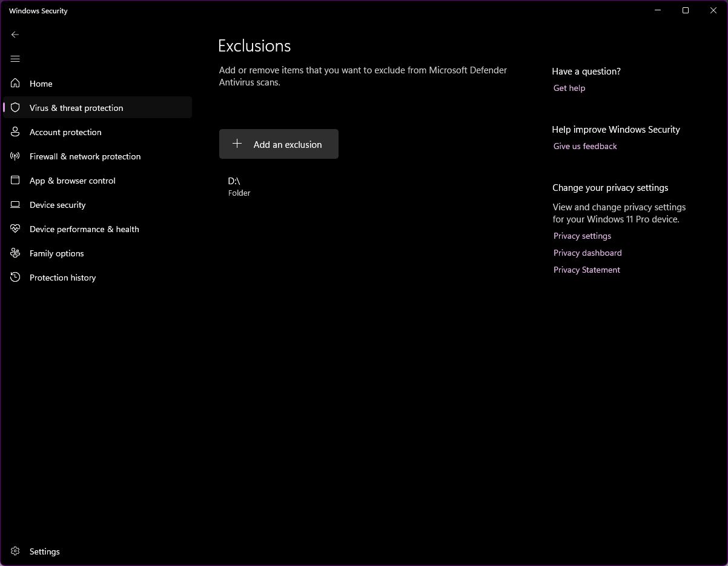Click the Virus & threat protection shield icon
Image resolution: width=728 pixels, height=566 pixels.
(x=15, y=108)
